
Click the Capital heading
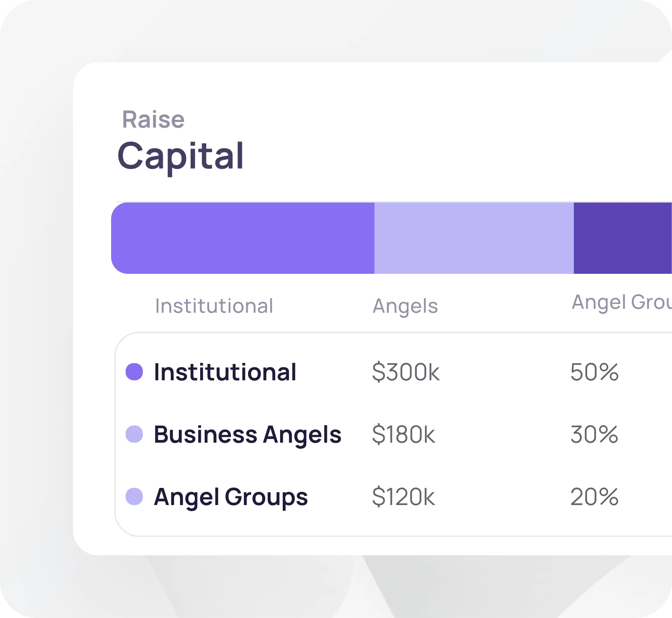(x=180, y=157)
